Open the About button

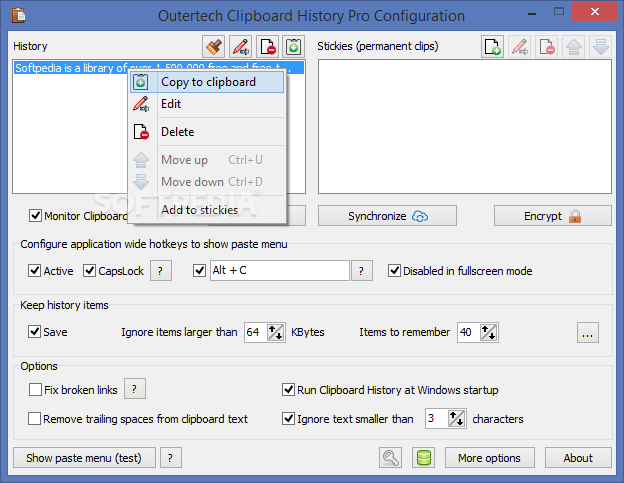pyautogui.click(x=578, y=458)
